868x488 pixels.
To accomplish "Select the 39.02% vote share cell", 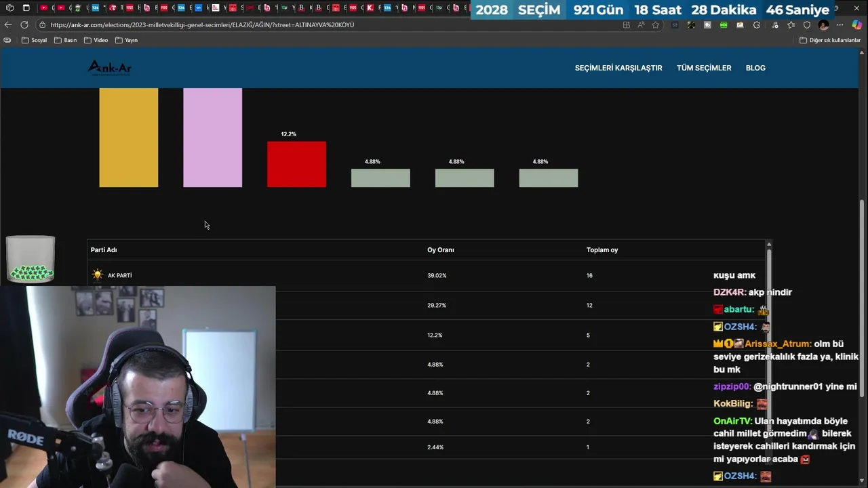I will (x=437, y=276).
